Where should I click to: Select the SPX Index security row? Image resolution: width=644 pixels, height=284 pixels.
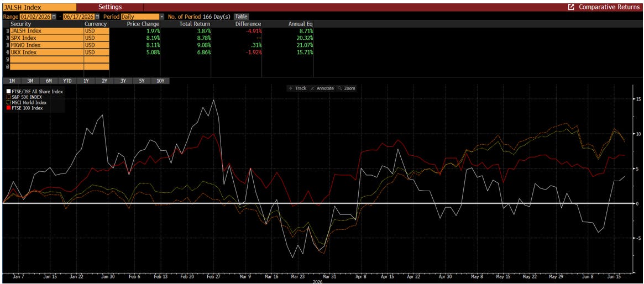click(46, 38)
